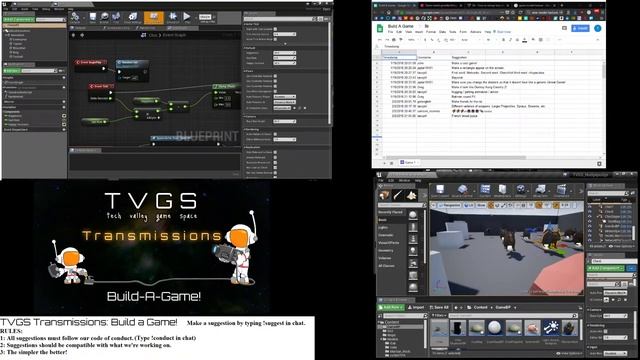Open Auto Possess AI dropdown
This screenshot has width=640, height=360.
pyautogui.click(x=284, y=102)
